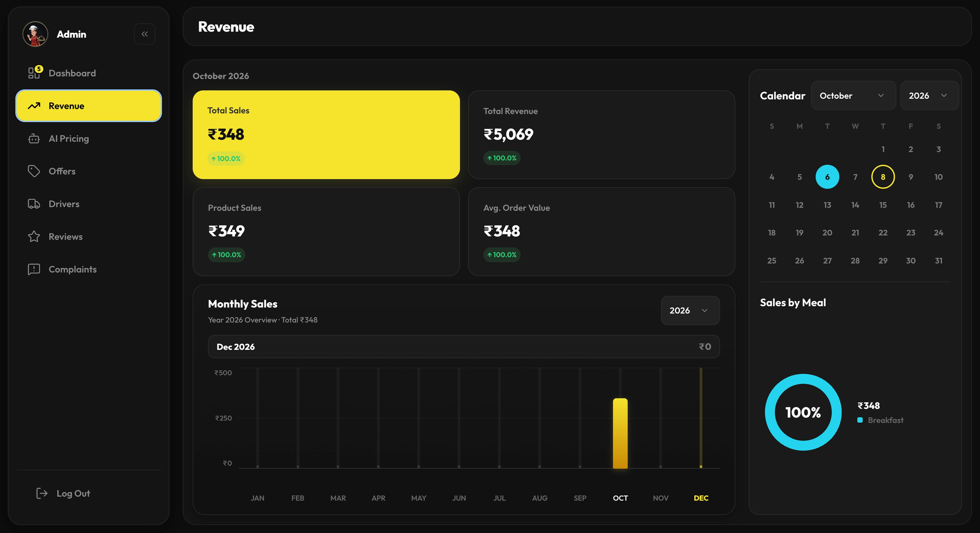Pick calendar day 20
Screen dimensions: 980x533
pyautogui.click(x=827, y=233)
